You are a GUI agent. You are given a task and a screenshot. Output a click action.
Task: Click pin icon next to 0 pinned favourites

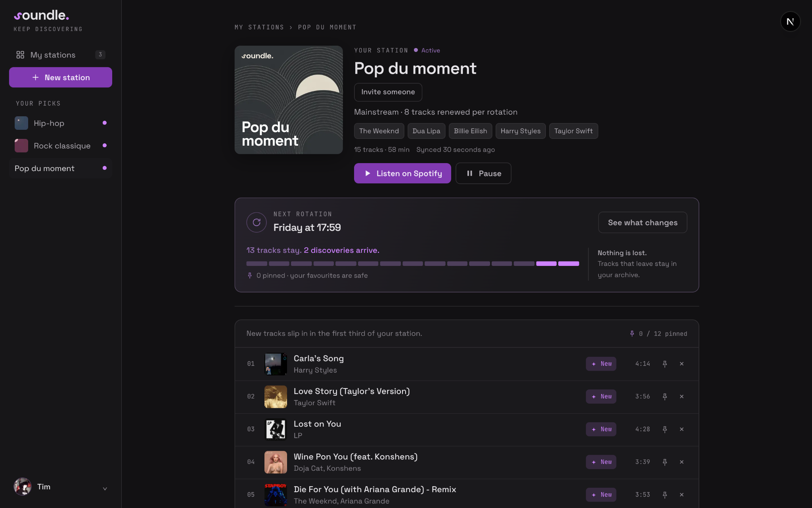pos(250,275)
